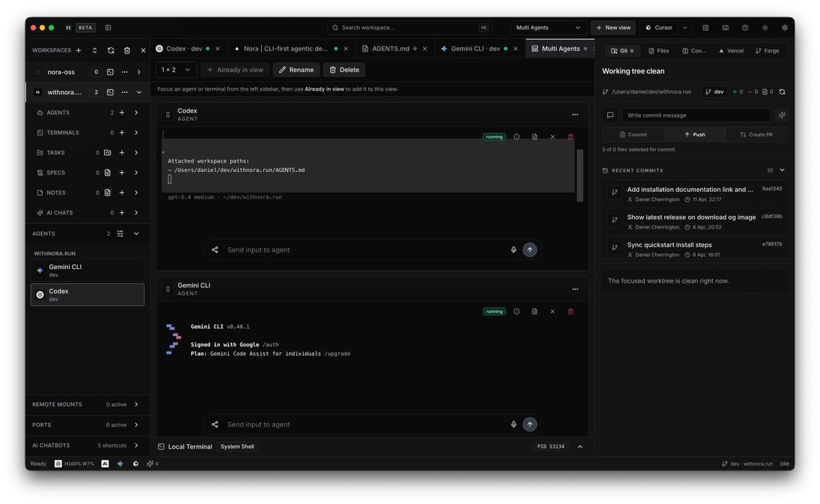Focus the Write commit message field
This screenshot has height=504, width=820.
[x=696, y=115]
